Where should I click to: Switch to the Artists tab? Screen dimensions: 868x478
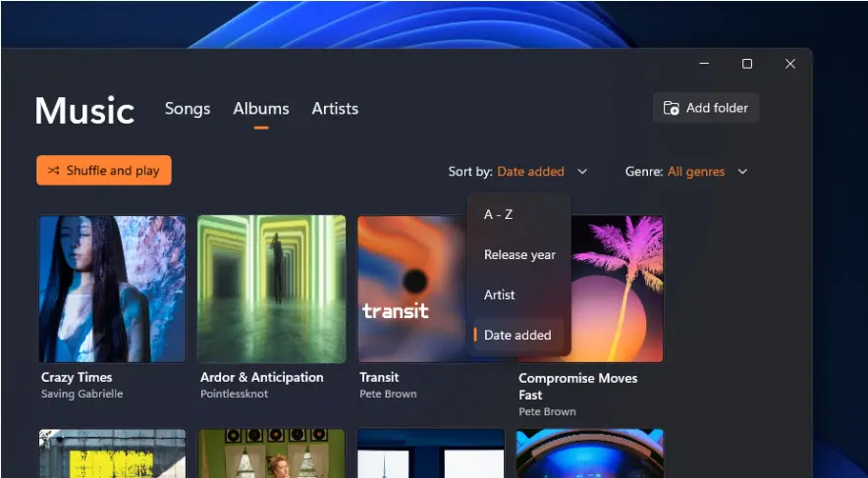tap(335, 108)
